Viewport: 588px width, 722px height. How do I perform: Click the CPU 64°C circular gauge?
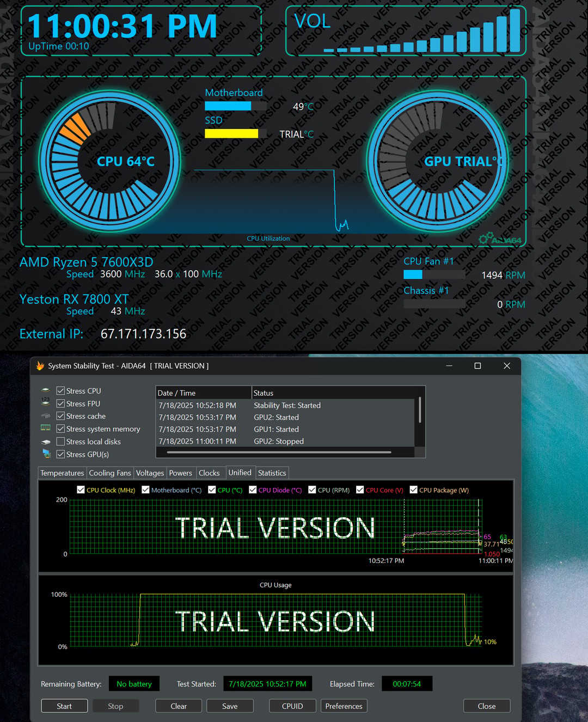[110, 161]
